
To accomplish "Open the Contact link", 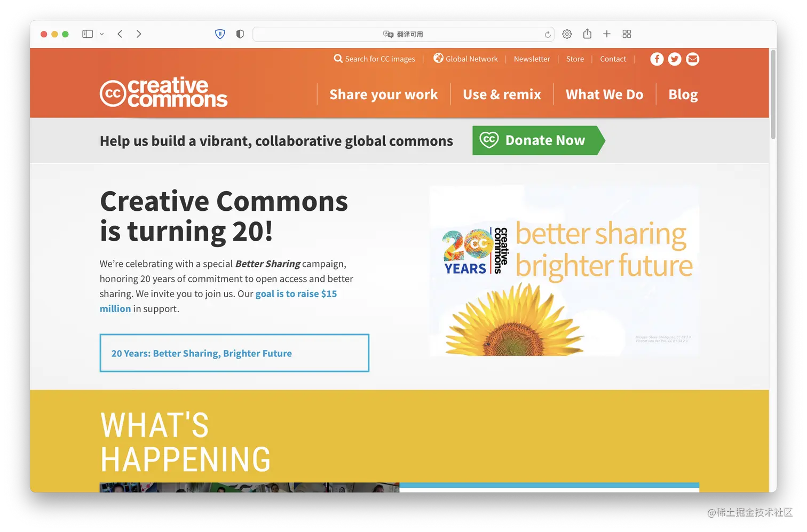I will click(613, 59).
